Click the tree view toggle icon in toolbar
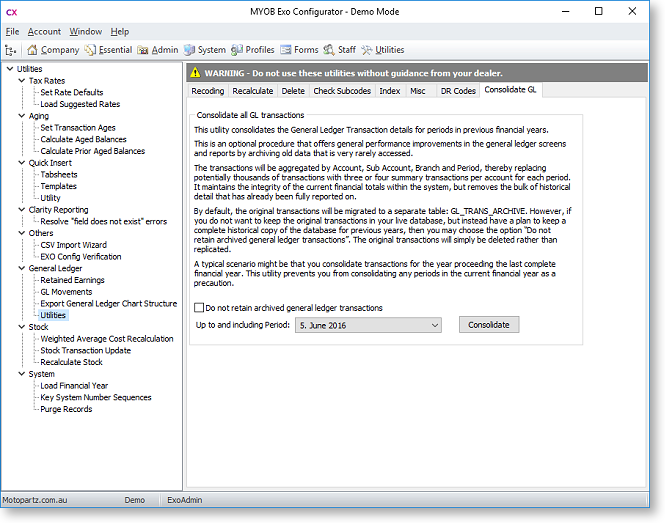Viewport: 665px width, 523px height. pyautogui.click(x=11, y=50)
